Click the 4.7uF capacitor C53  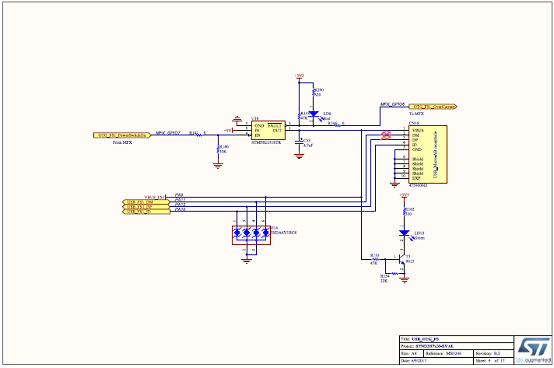[x=299, y=142]
